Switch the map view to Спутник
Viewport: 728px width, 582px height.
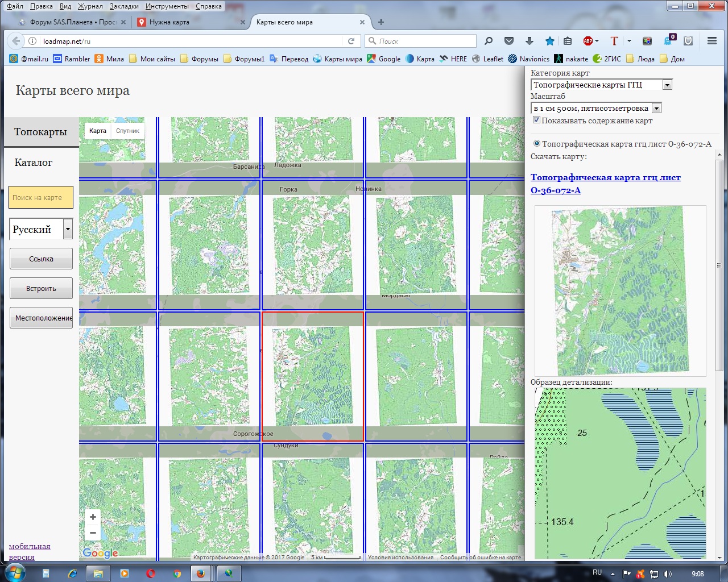(x=127, y=131)
